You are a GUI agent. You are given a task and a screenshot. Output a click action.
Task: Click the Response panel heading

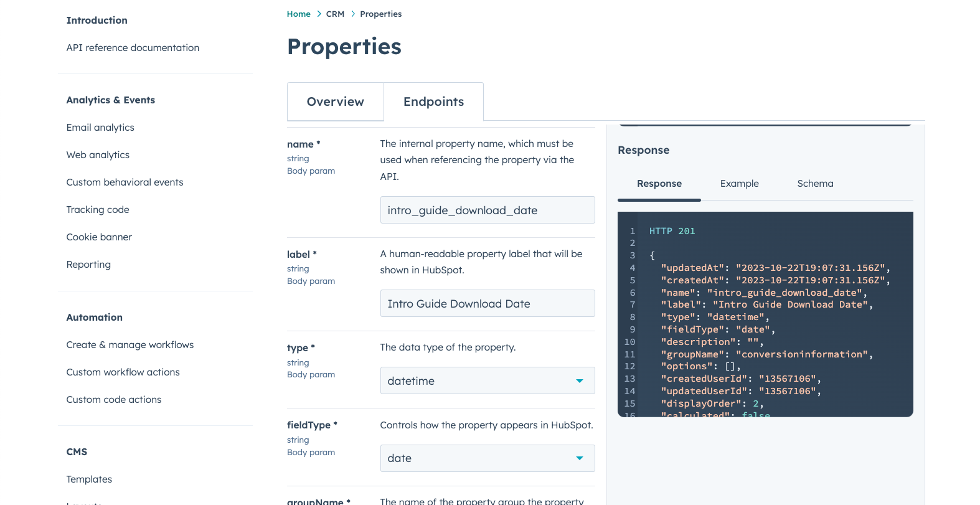[x=643, y=150]
